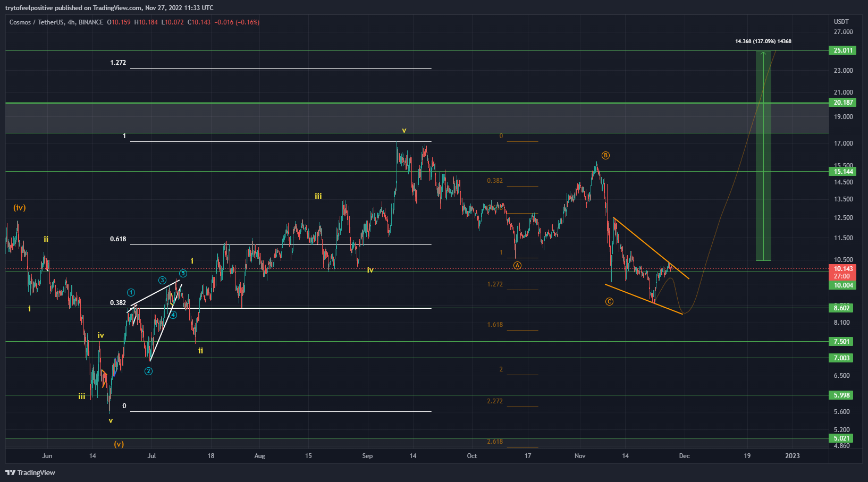868x482 pixels.
Task: Select the 5.021 price level label
Action: [x=841, y=438]
